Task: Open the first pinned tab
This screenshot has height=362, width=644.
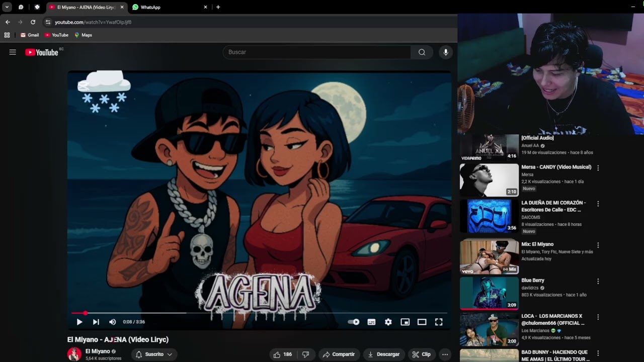Action: (x=21, y=7)
